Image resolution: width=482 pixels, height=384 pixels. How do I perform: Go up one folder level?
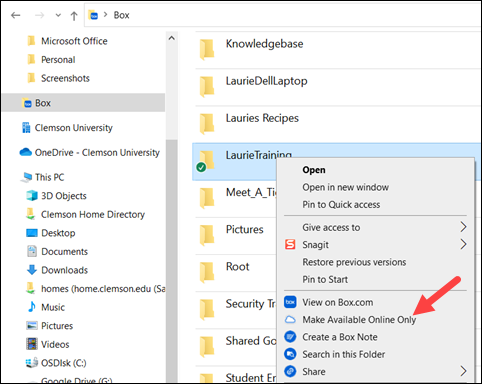pyautogui.click(x=74, y=15)
